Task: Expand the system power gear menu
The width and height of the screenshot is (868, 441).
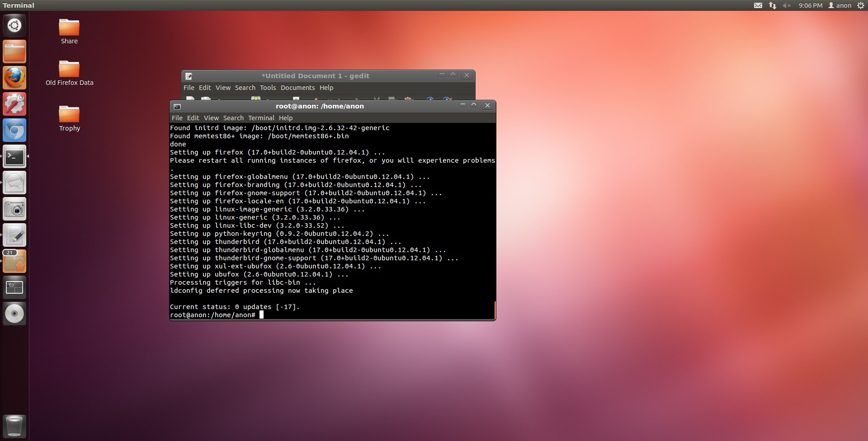Action: tap(861, 5)
